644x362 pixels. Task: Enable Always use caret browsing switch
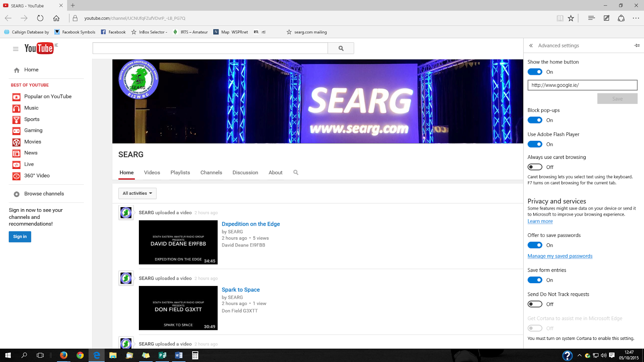535,167
